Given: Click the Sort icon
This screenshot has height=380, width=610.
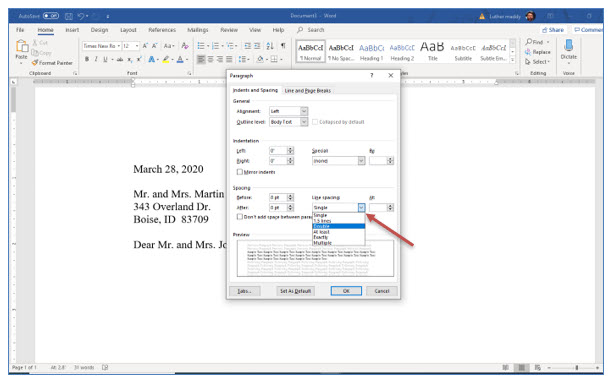Looking at the screenshot, I should [x=270, y=46].
